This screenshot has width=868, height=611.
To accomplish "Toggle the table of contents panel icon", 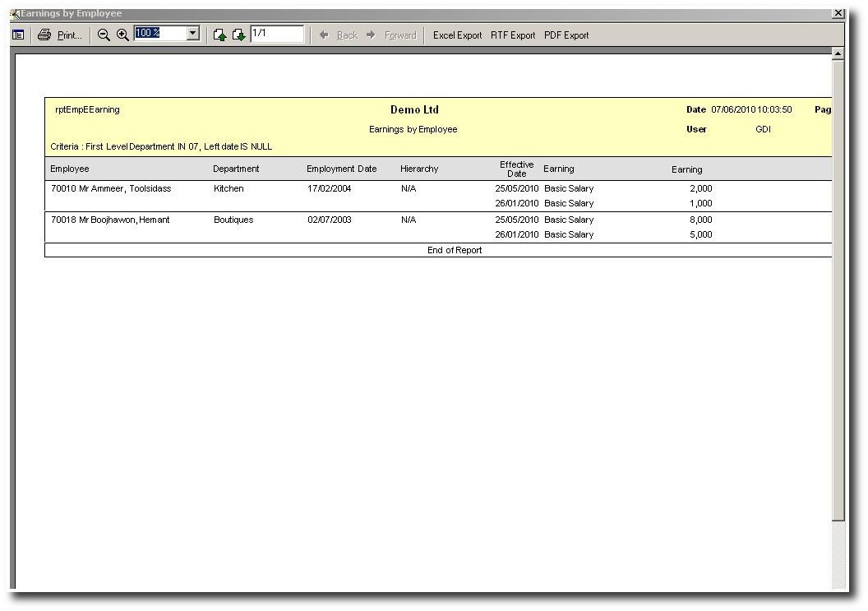I will coord(18,35).
